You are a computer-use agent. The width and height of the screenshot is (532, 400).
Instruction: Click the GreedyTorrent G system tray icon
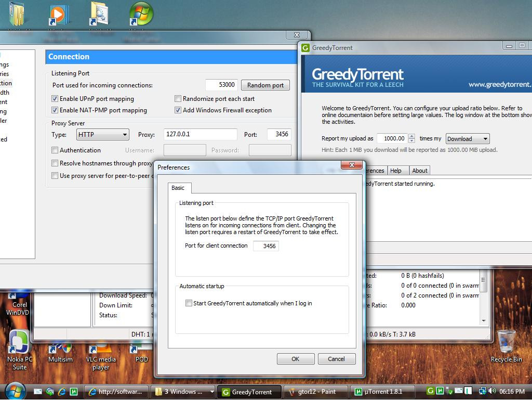430,391
